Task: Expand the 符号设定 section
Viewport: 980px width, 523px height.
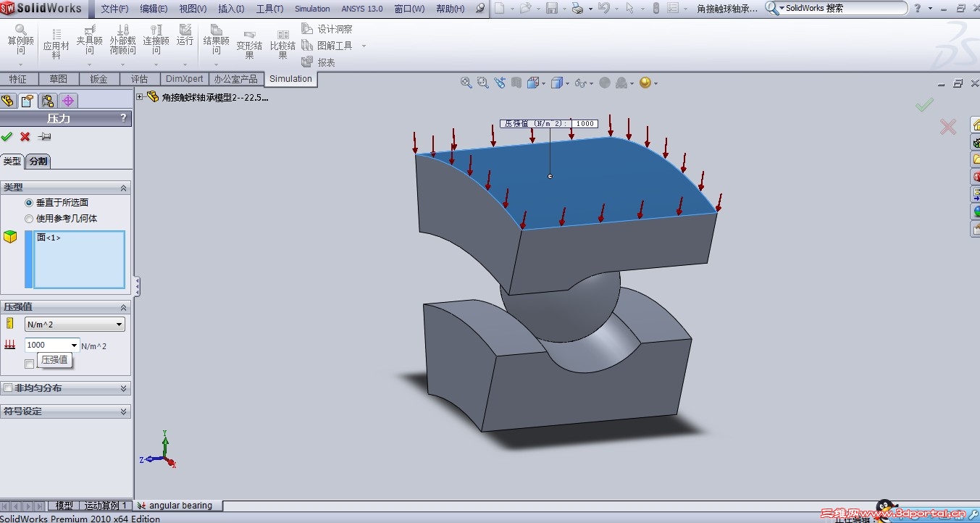Action: pos(123,411)
